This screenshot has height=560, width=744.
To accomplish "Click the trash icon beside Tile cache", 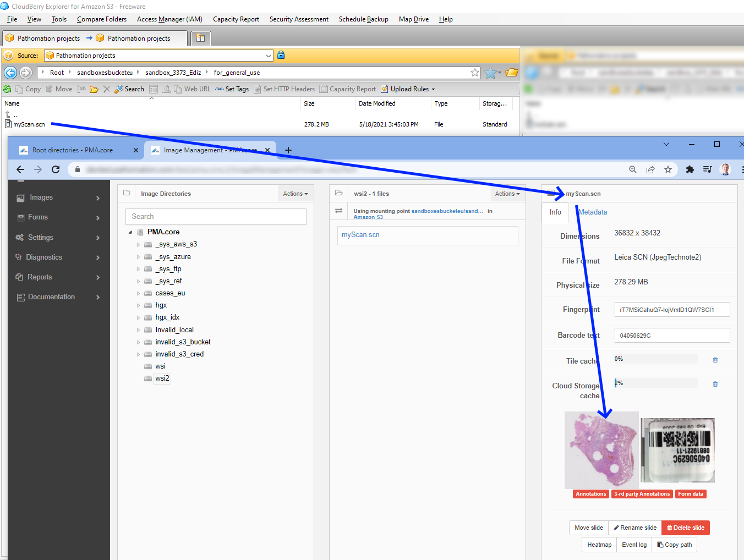I will click(x=715, y=360).
